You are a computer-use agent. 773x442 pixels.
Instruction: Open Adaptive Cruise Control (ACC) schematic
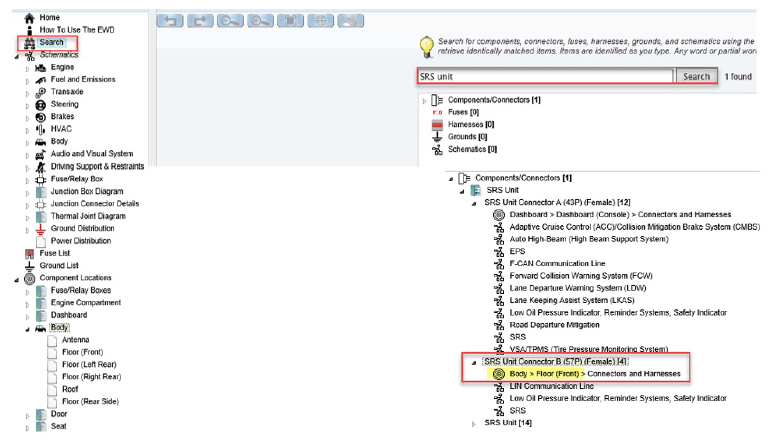click(634, 227)
